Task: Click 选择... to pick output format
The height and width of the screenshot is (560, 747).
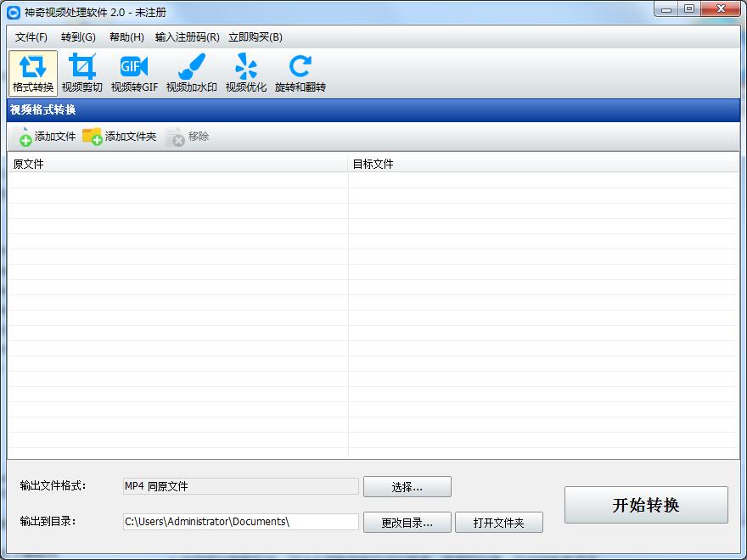Action: click(407, 487)
